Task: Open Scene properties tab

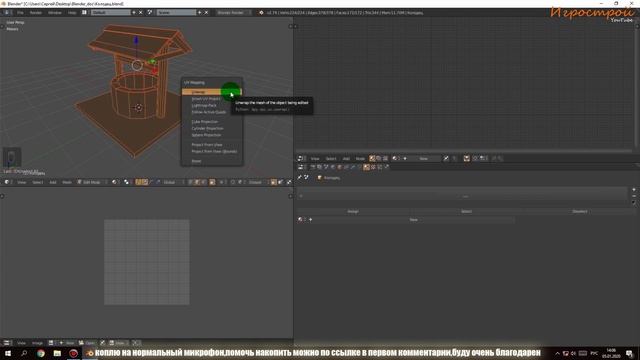Action: tap(326, 167)
